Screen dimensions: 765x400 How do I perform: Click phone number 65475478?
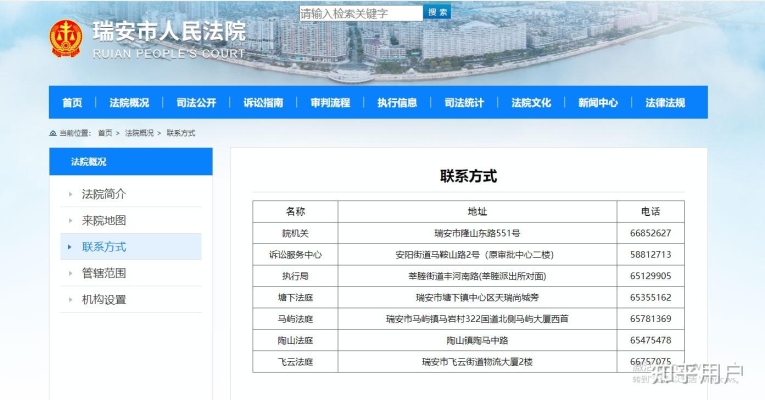click(650, 340)
